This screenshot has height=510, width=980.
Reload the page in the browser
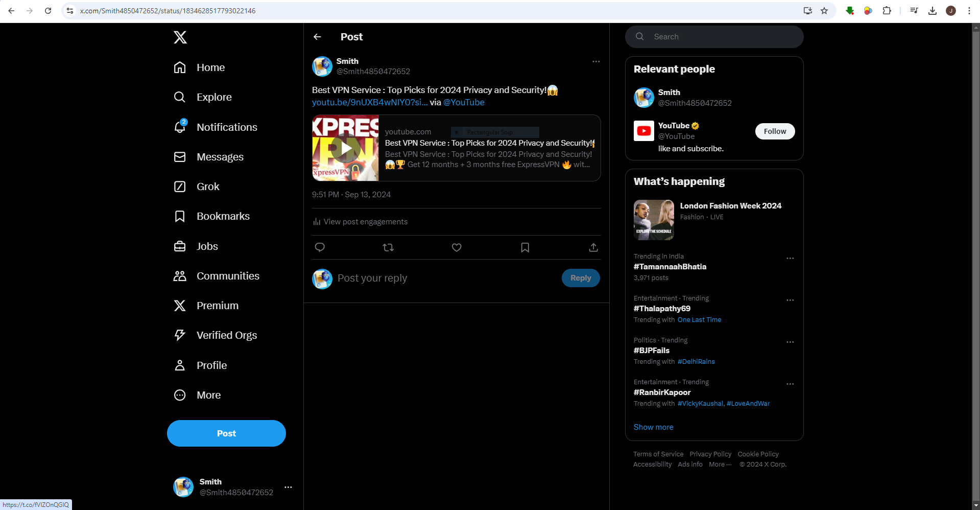point(48,11)
